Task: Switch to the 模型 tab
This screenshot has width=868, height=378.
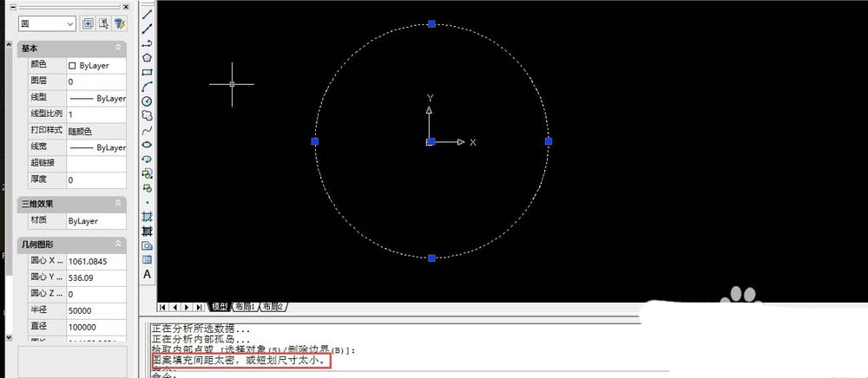Action: click(220, 307)
